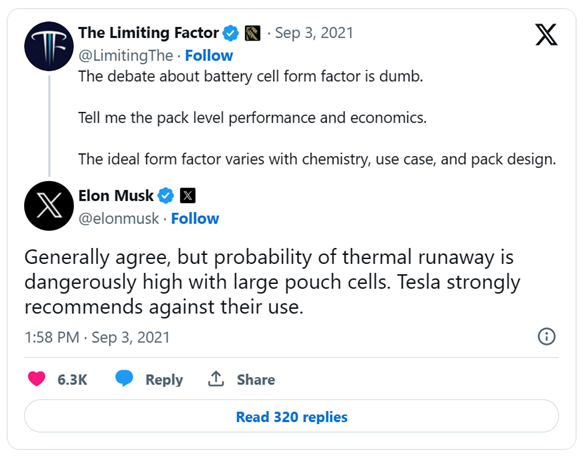This screenshot has height=458, width=584.
Task: Open the Sep 3, 2021 date on parent tweet
Action: coord(314,33)
